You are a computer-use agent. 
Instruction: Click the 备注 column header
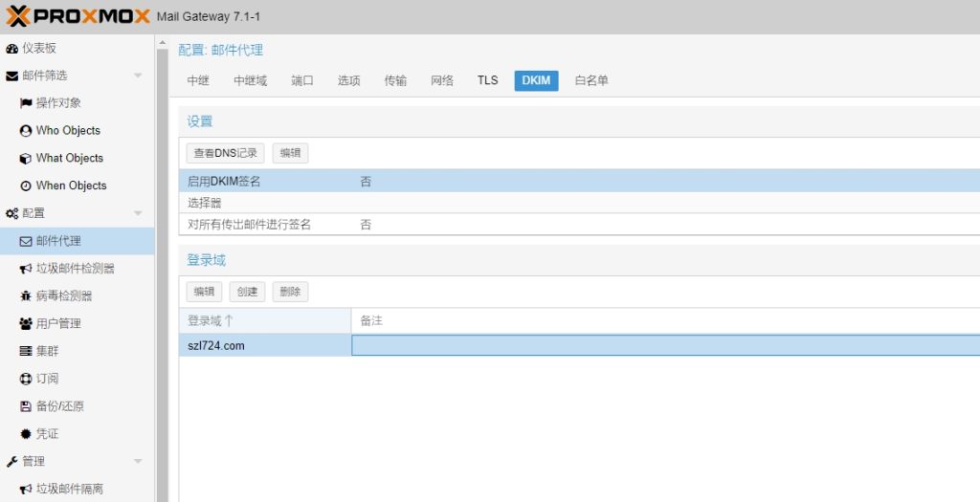[x=666, y=321]
